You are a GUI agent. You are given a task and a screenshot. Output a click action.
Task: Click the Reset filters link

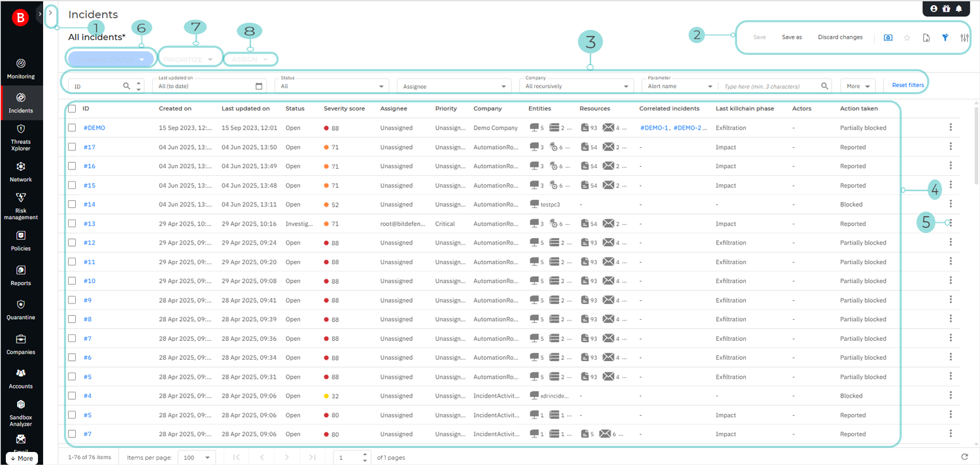click(x=909, y=85)
